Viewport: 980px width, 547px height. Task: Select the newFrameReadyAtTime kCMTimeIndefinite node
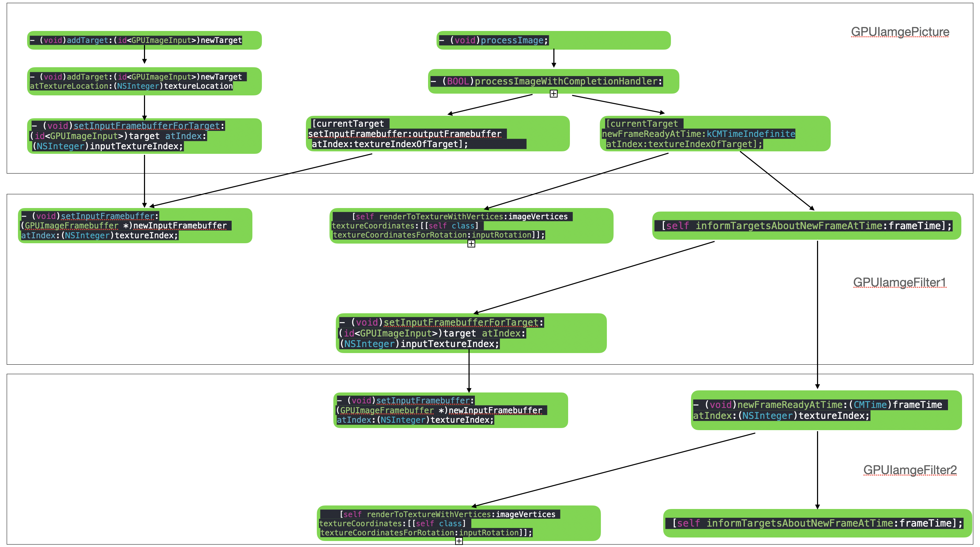point(715,133)
